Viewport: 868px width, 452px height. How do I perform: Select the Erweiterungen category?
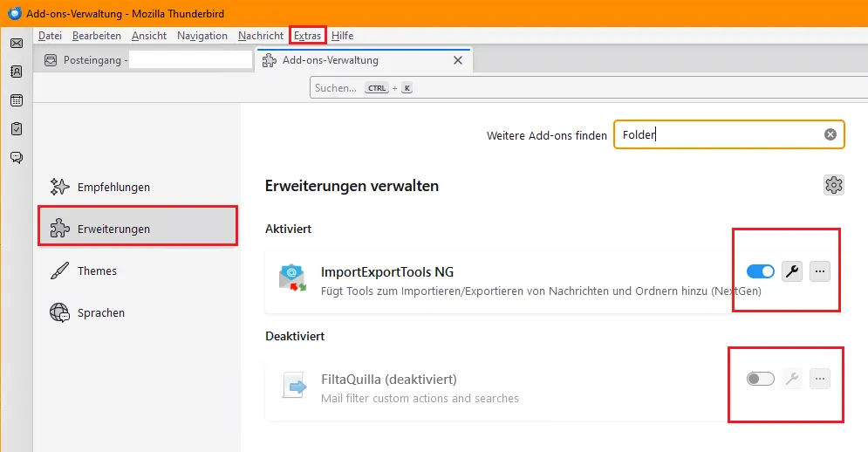click(138, 229)
